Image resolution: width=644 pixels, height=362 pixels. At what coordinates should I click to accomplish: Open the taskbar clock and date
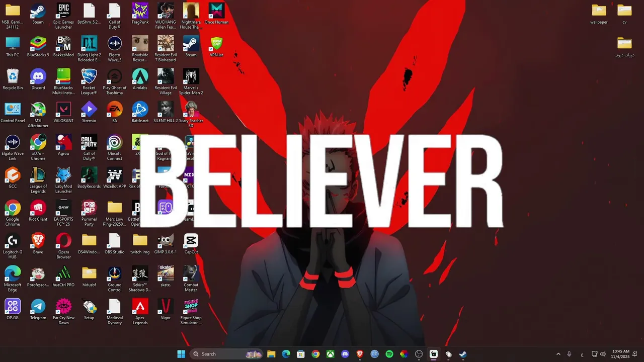point(621,354)
